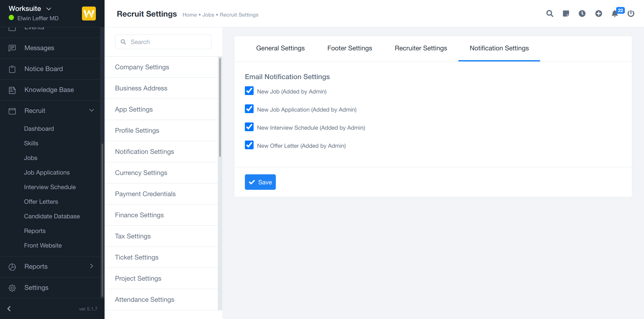Click the yellow W logo icon

tap(89, 14)
